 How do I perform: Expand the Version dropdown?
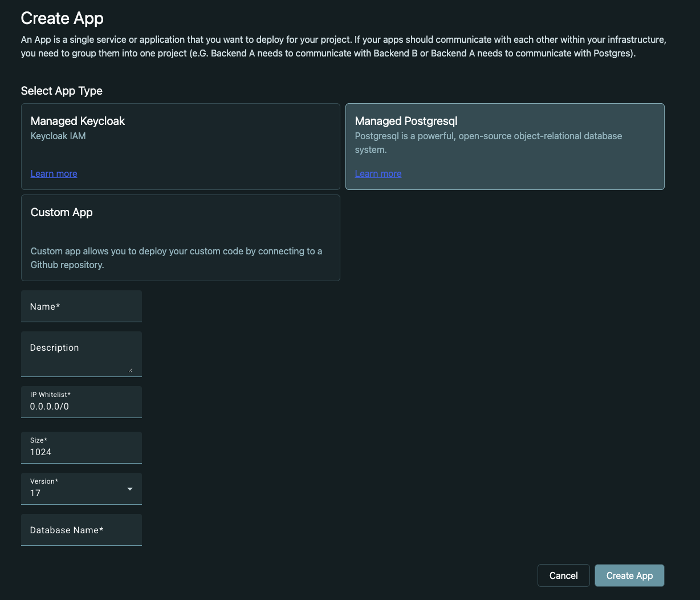pyautogui.click(x=82, y=489)
